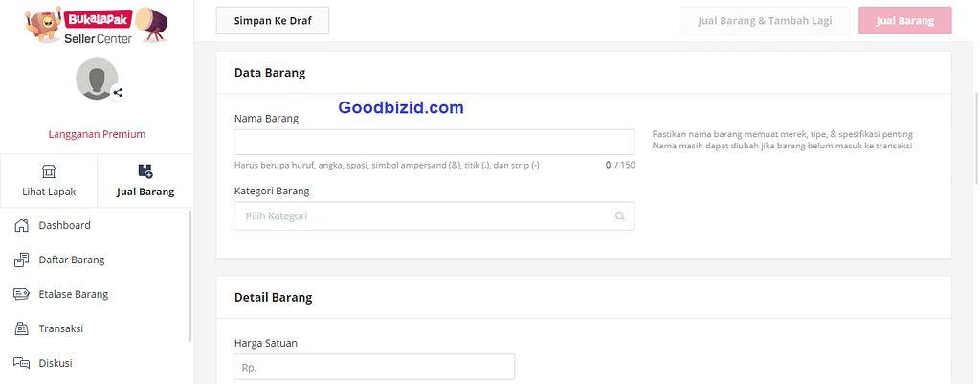This screenshot has width=980, height=384.
Task: Click the search icon in Kategori field
Action: coord(620,216)
